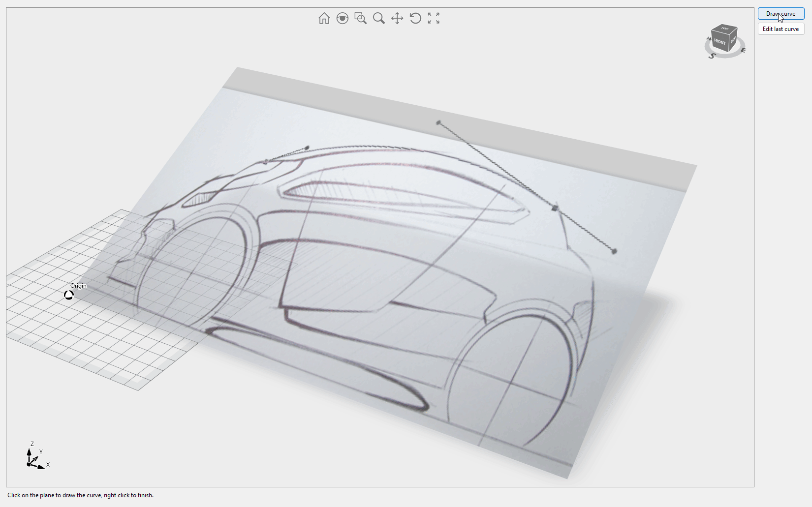Click the Fit All expand-arrows icon
Screen dimensions: 812x507
434,19
